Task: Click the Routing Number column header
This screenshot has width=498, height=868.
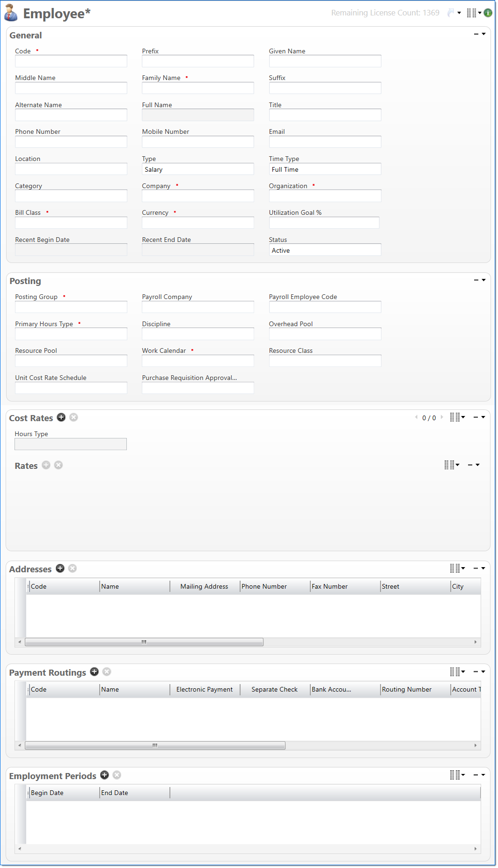Action: (406, 689)
